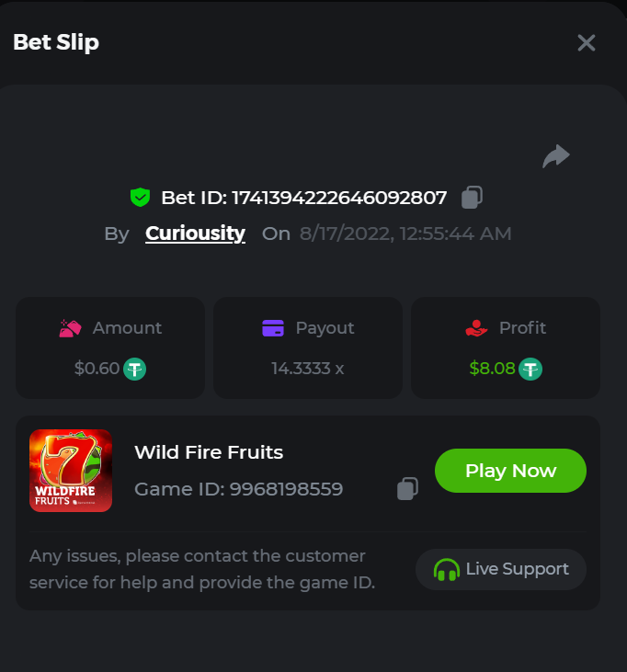Close the Bet Slip dialog
This screenshot has width=627, height=672.
coord(587,43)
